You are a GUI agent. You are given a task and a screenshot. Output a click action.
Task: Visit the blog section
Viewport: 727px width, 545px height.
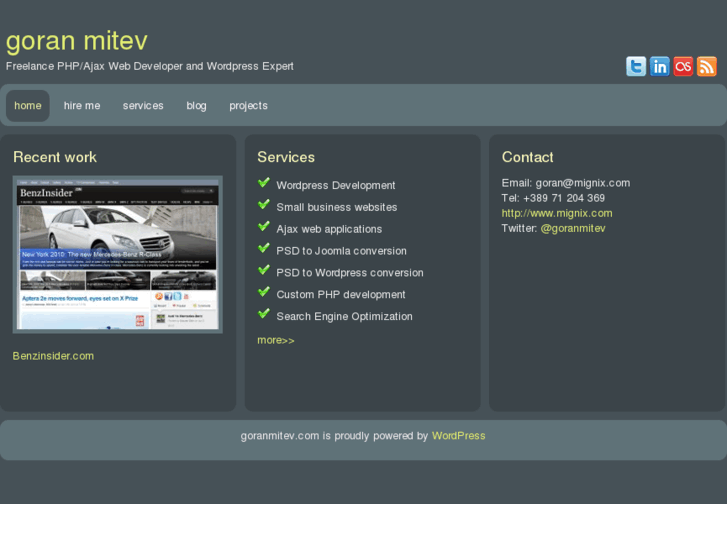(x=197, y=106)
